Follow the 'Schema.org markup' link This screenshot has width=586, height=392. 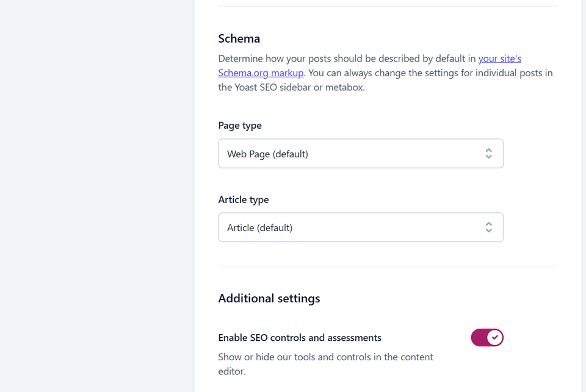click(x=261, y=73)
